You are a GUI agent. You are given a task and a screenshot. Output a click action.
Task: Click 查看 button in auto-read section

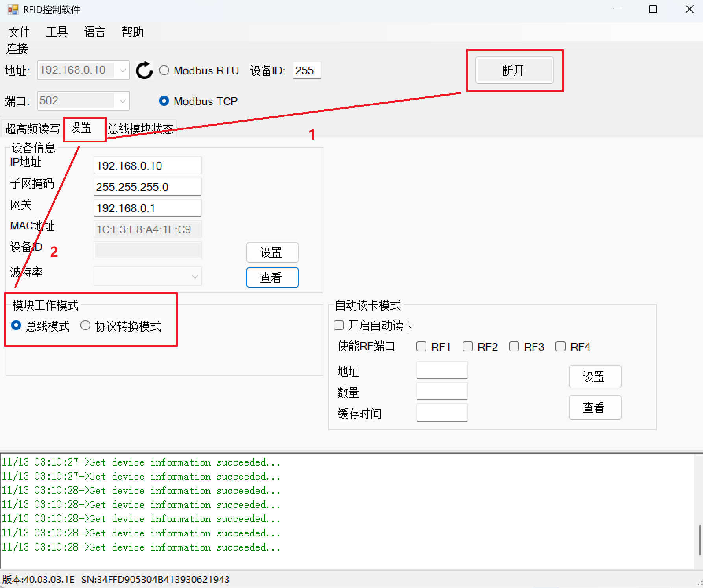click(595, 407)
